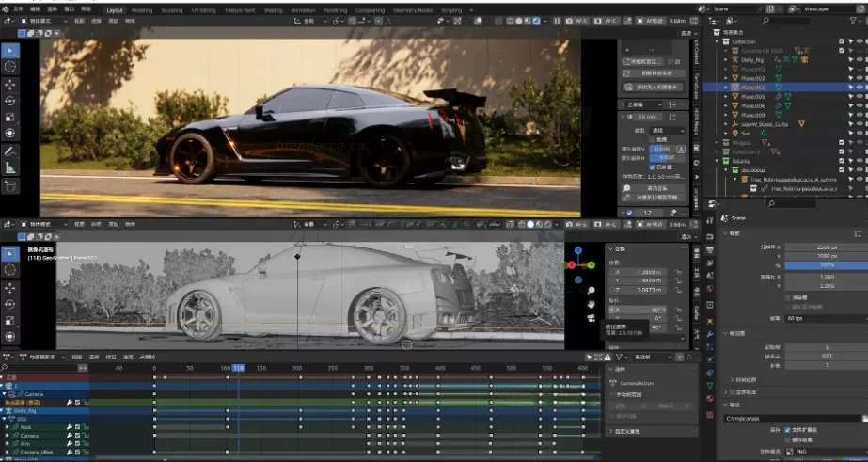This screenshot has height=462, width=868.
Task: Toggle the only-selected arrow icon in dope sheet header
Action: tap(589, 358)
